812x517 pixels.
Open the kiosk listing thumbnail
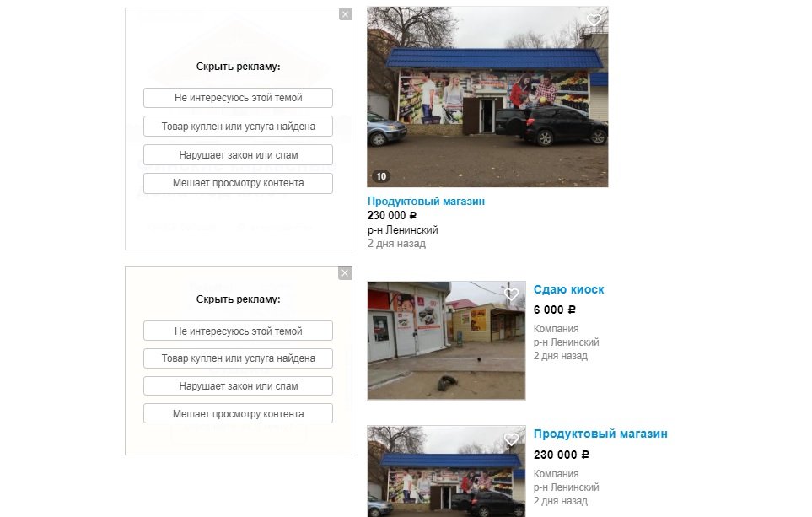(x=446, y=341)
